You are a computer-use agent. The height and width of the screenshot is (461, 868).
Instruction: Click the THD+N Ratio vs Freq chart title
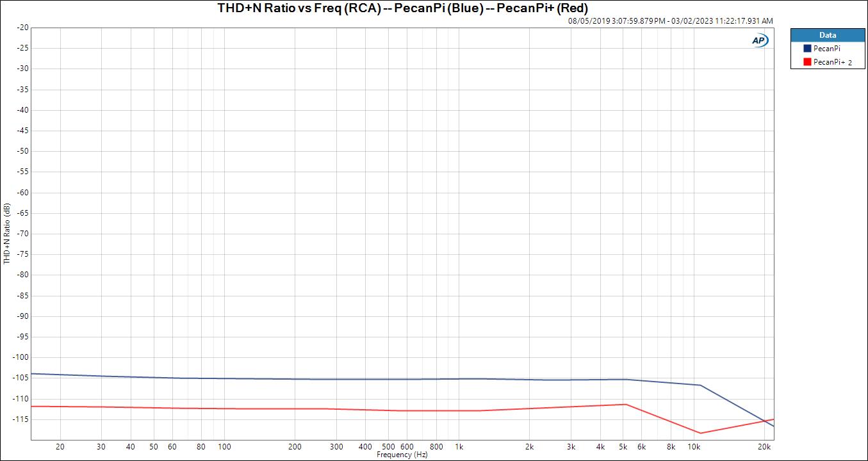(x=402, y=8)
